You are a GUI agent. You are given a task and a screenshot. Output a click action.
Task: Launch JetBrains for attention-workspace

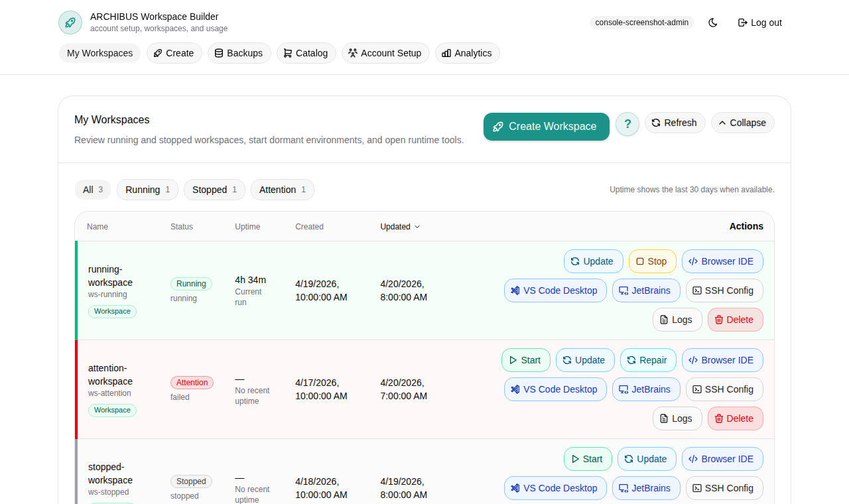point(645,389)
